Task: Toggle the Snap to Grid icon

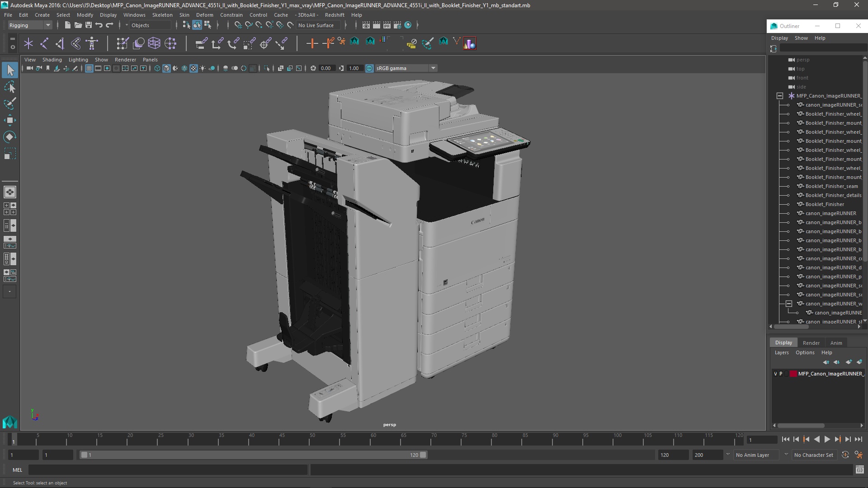Action: [238, 25]
